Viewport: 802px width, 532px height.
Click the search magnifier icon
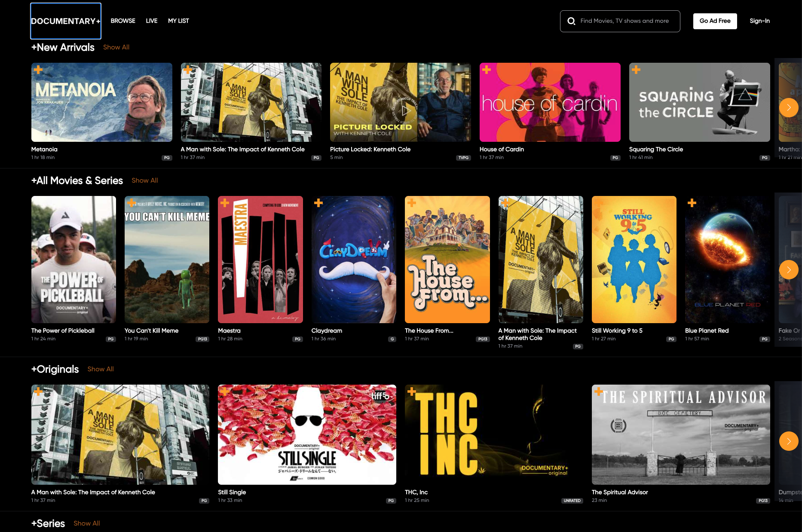(x=571, y=21)
